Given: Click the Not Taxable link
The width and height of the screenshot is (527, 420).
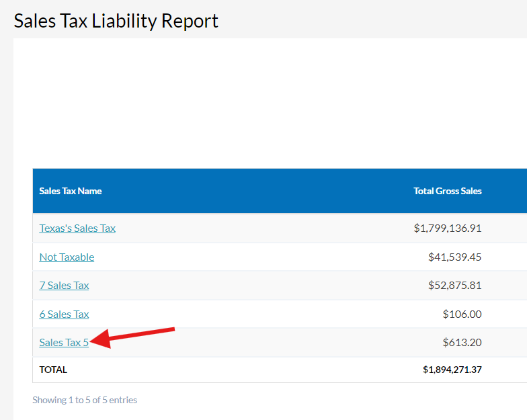Looking at the screenshot, I should point(67,257).
